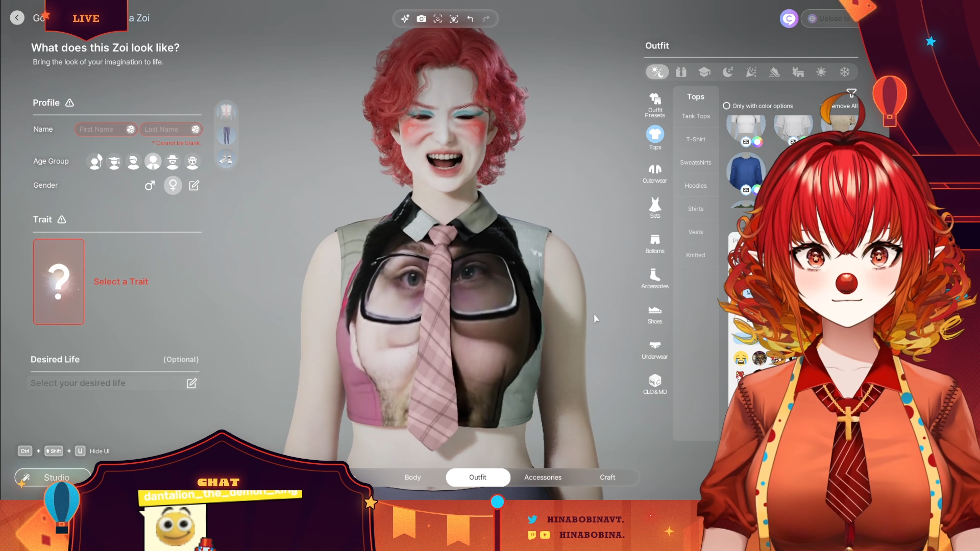Screen dimensions: 980x551
Task: Click the equipped pants thumbnail by profile
Action: [x=226, y=136]
